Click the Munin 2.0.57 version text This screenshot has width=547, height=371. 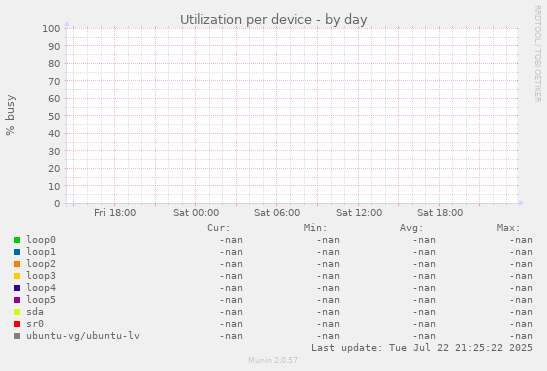pos(273,360)
